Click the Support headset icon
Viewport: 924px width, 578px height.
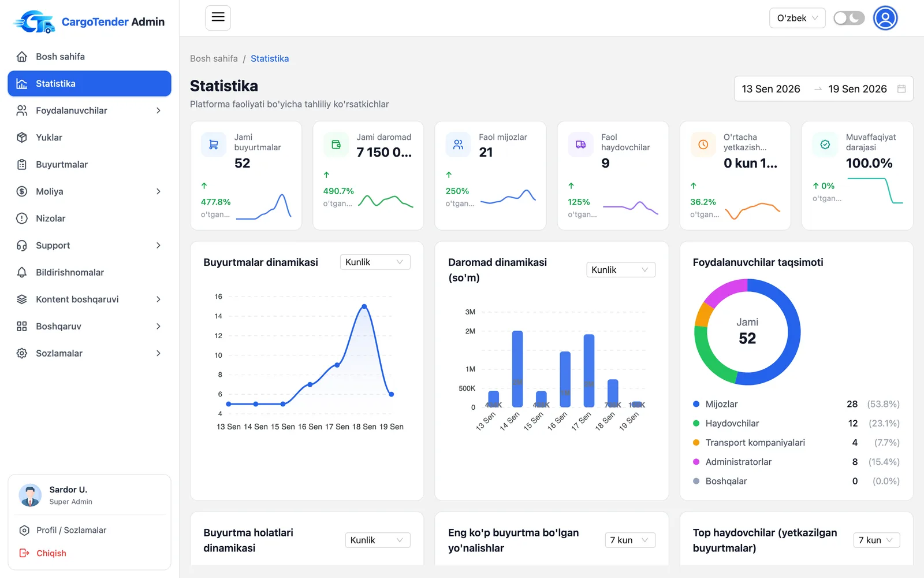22,246
